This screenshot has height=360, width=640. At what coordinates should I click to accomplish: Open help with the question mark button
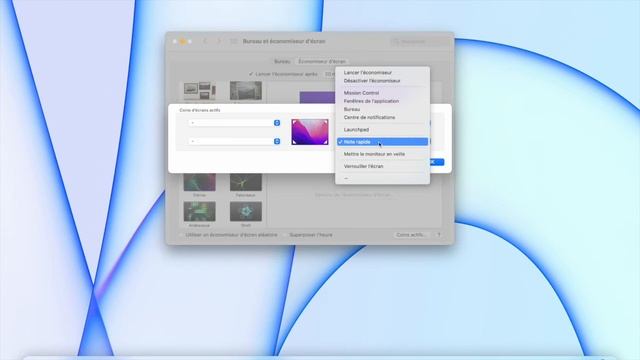439,235
